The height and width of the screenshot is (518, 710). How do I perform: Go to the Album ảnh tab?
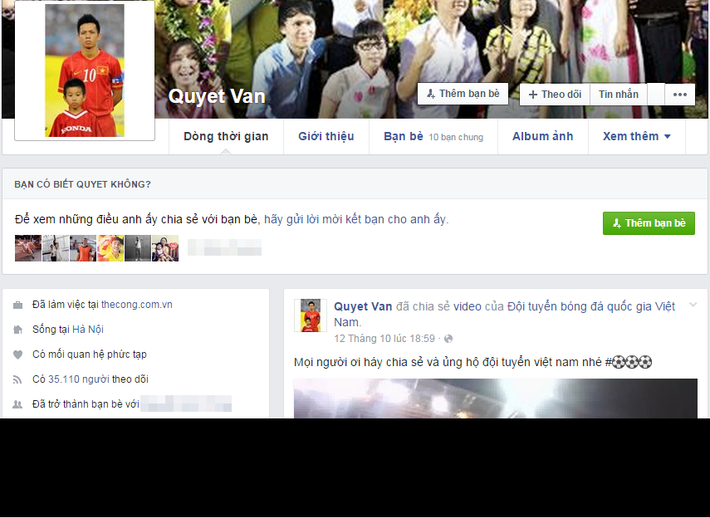(x=542, y=137)
